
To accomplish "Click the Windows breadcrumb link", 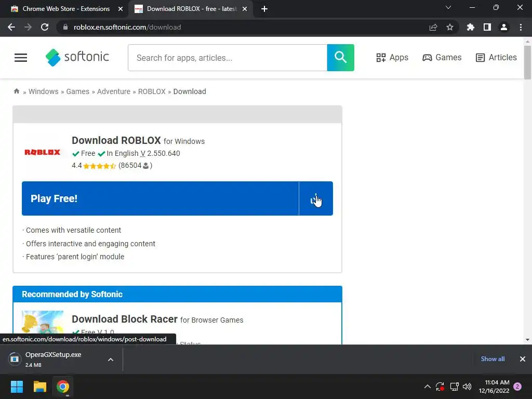I will (x=44, y=91).
